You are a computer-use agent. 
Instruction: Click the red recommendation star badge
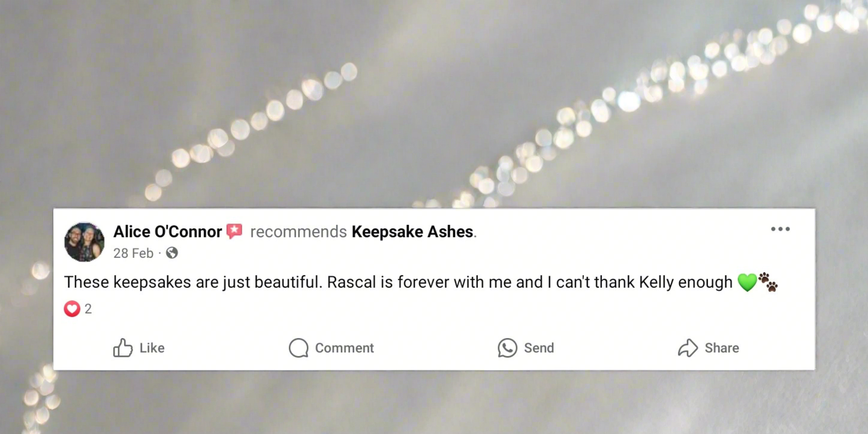point(234,231)
